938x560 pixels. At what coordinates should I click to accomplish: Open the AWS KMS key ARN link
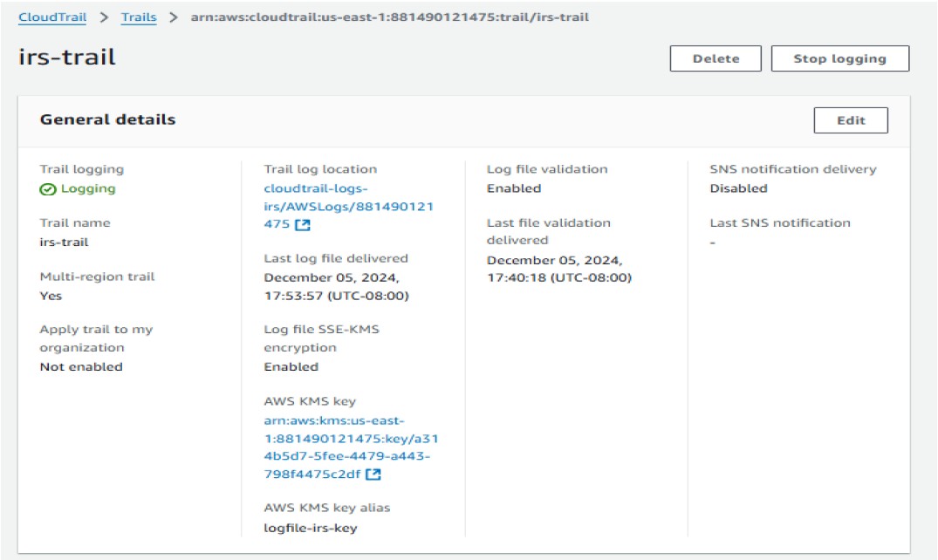[351, 447]
